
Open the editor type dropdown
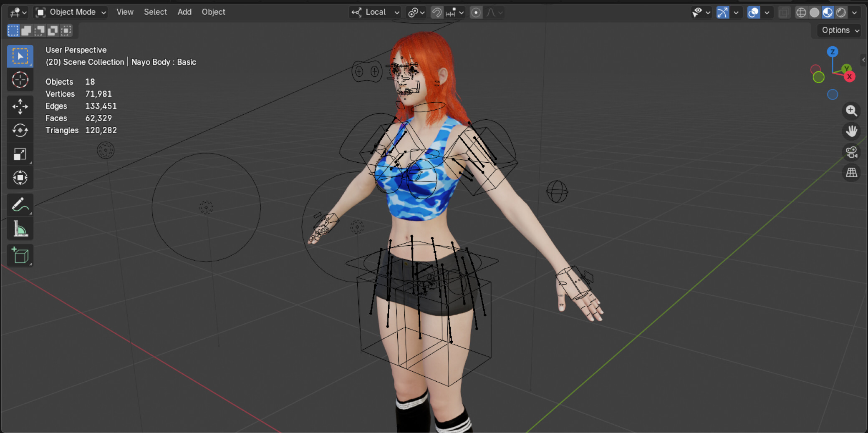click(x=18, y=13)
